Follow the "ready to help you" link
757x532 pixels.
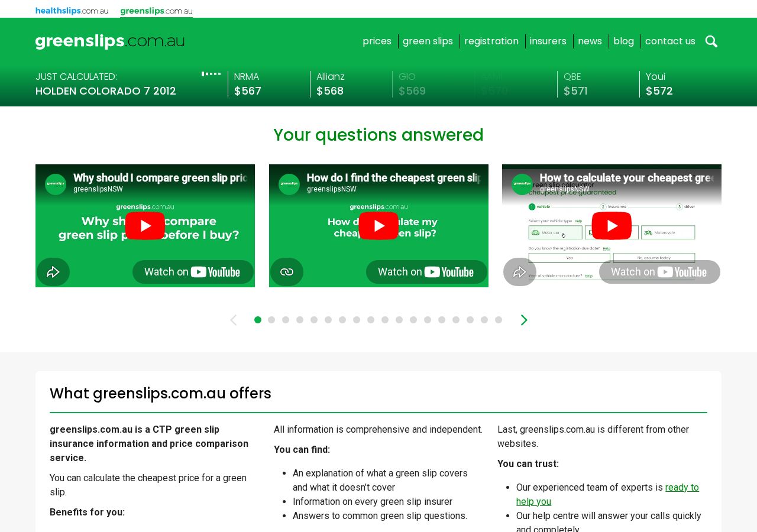pos(607,495)
